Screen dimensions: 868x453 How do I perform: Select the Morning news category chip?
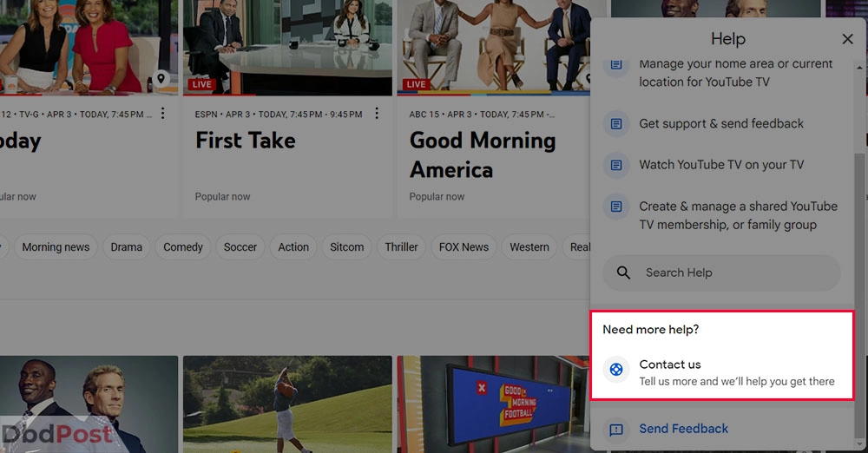(56, 247)
